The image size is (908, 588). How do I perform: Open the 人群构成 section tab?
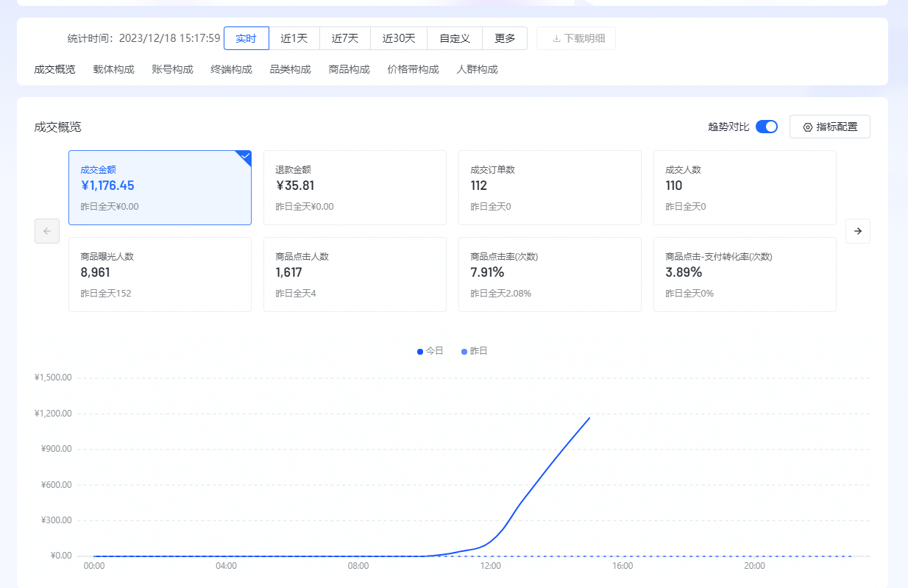point(477,69)
